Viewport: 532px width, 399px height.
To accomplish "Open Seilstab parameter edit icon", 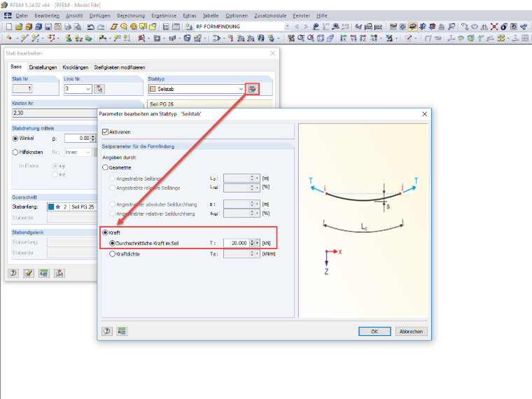I will coord(252,89).
